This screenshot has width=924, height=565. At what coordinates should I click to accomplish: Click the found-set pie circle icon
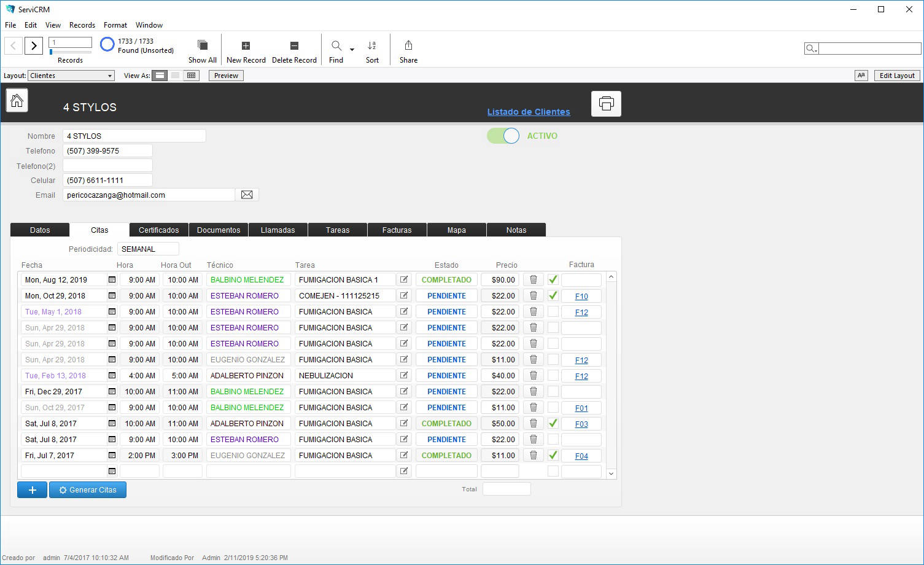[x=107, y=45]
